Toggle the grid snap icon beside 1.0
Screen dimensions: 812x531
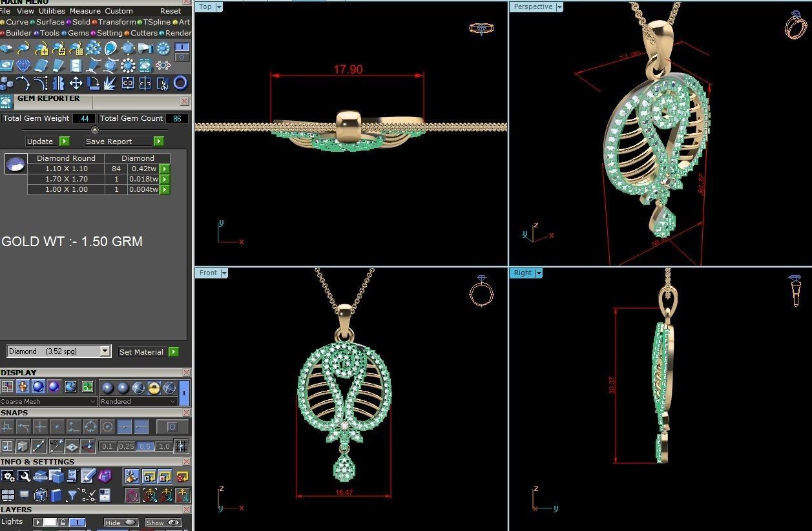point(181,446)
